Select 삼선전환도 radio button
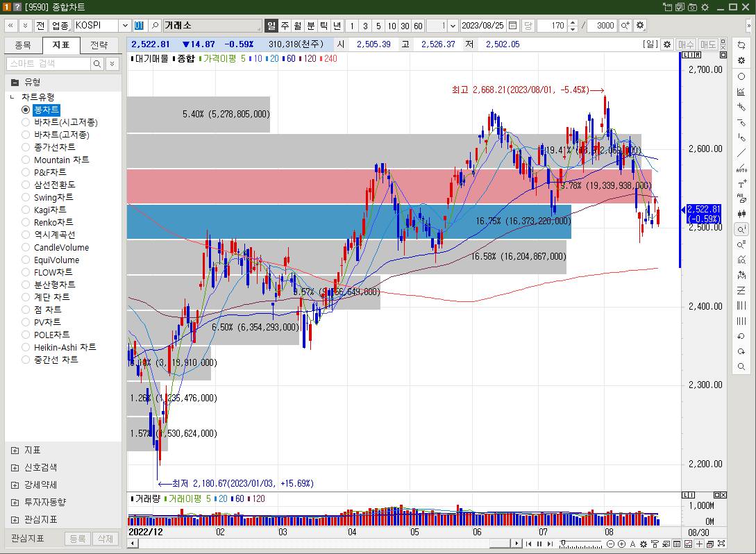Image resolution: width=756 pixels, height=554 pixels. 26,185
